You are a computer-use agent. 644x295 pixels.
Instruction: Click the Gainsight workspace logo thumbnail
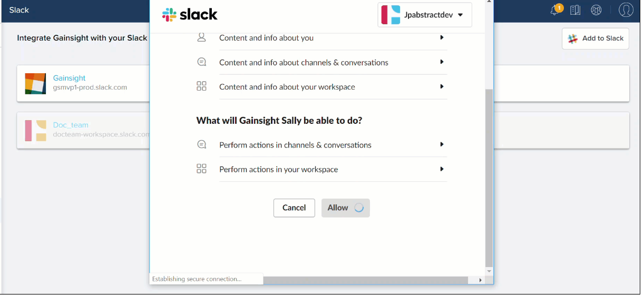coord(35,84)
